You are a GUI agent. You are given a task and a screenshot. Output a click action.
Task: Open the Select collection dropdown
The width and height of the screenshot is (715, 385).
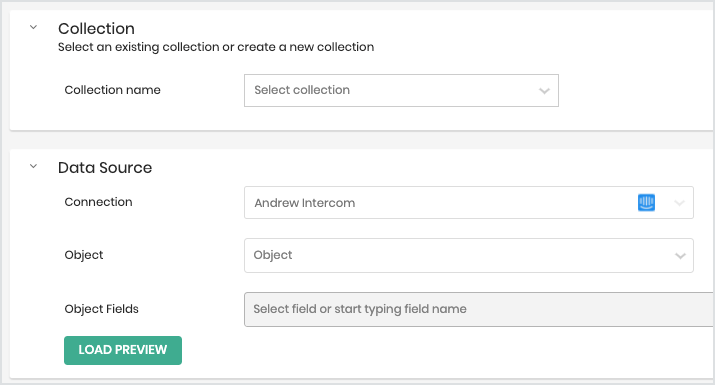click(401, 90)
